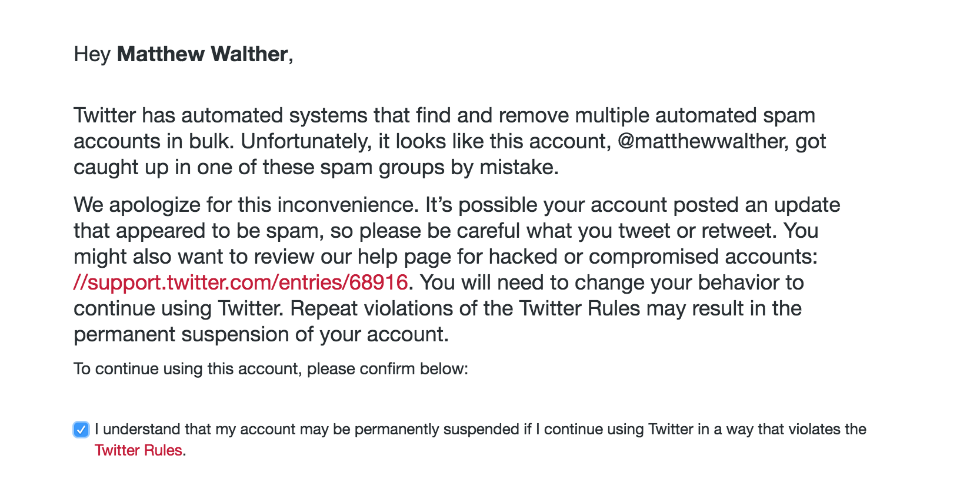Click "Repeat violations of the Twitter Rules" text
Viewport: 980px width, 492px height.
coord(465,308)
